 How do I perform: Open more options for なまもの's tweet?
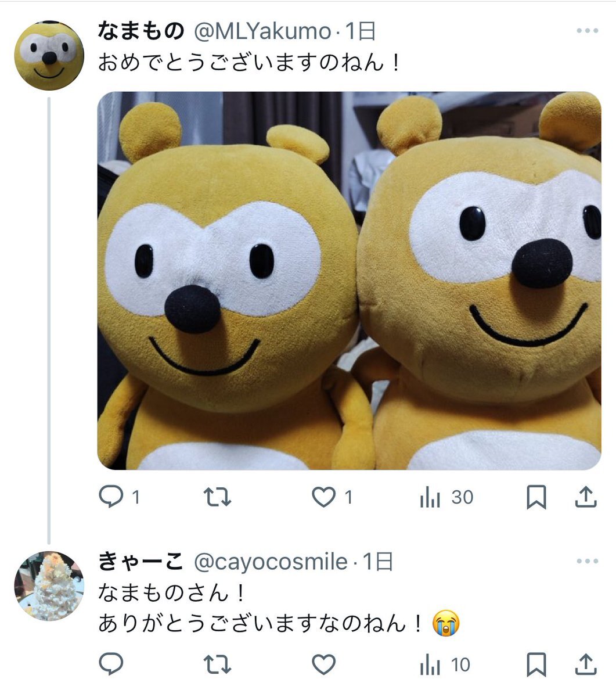(x=587, y=31)
